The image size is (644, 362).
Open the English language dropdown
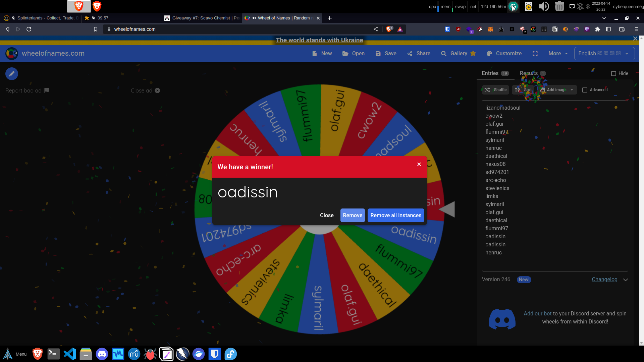604,54
